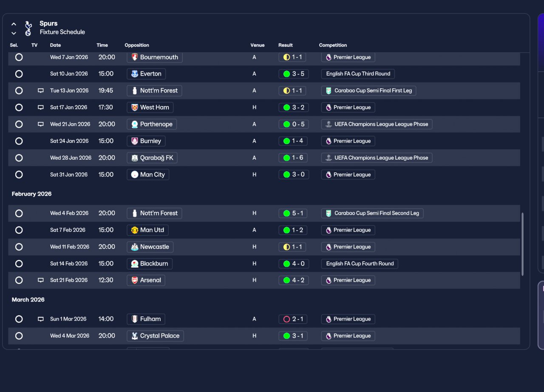Open Qarabağ FK club button
Image resolution: width=544 pixels, height=392 pixels.
pyautogui.click(x=152, y=158)
